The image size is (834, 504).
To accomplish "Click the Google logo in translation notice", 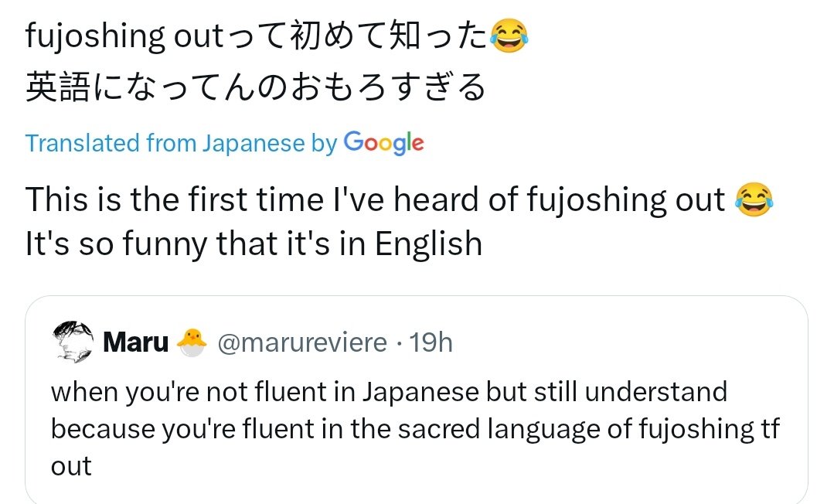I will 383,143.
